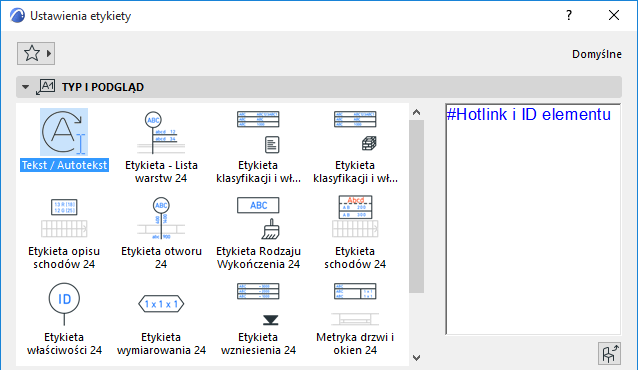Select the Etykieta wzniesienia 24 icon
This screenshot has width=638, height=370.
click(x=258, y=304)
